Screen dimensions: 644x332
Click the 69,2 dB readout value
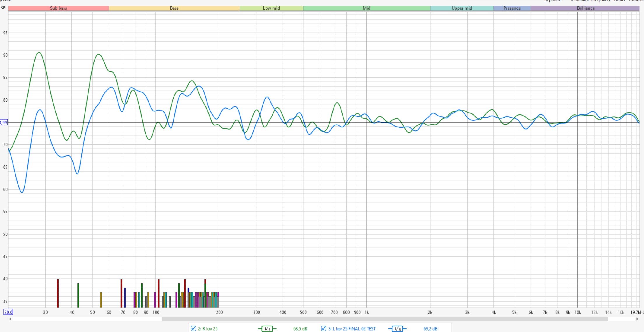pyautogui.click(x=430, y=329)
